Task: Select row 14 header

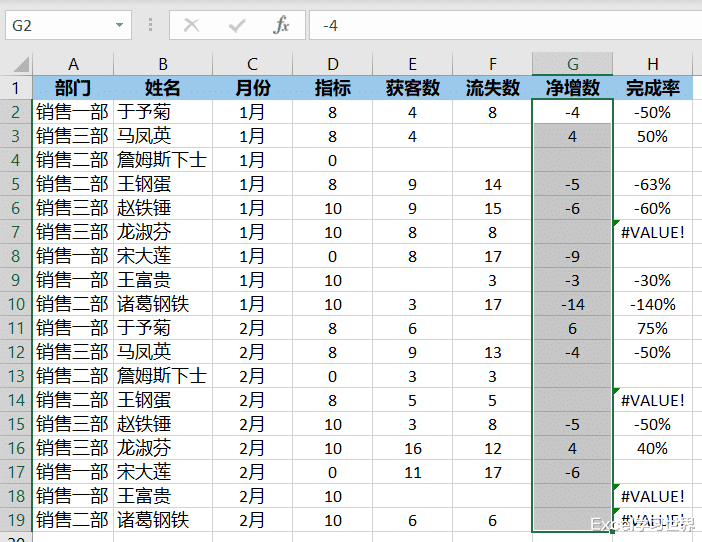Action: point(16,400)
